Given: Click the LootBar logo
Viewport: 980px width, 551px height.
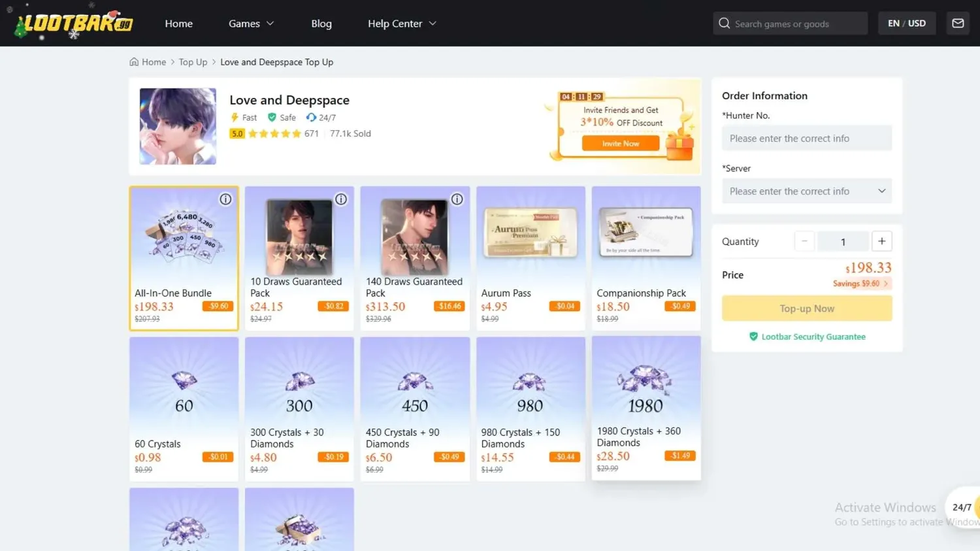Looking at the screenshot, I should coord(74,24).
